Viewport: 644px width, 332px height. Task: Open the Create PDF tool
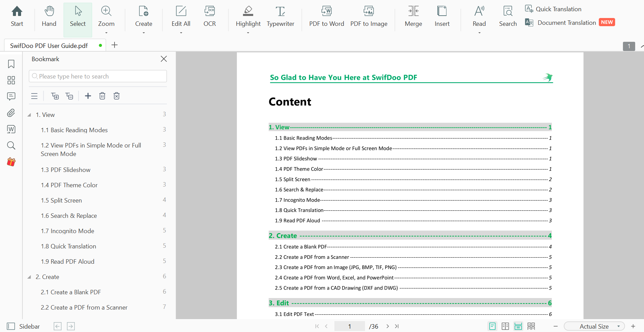pos(144,16)
